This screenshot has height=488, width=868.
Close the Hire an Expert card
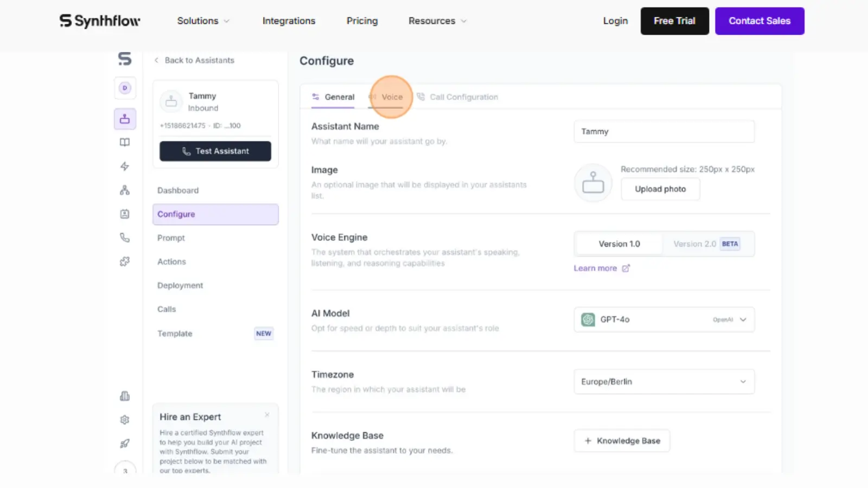(267, 415)
